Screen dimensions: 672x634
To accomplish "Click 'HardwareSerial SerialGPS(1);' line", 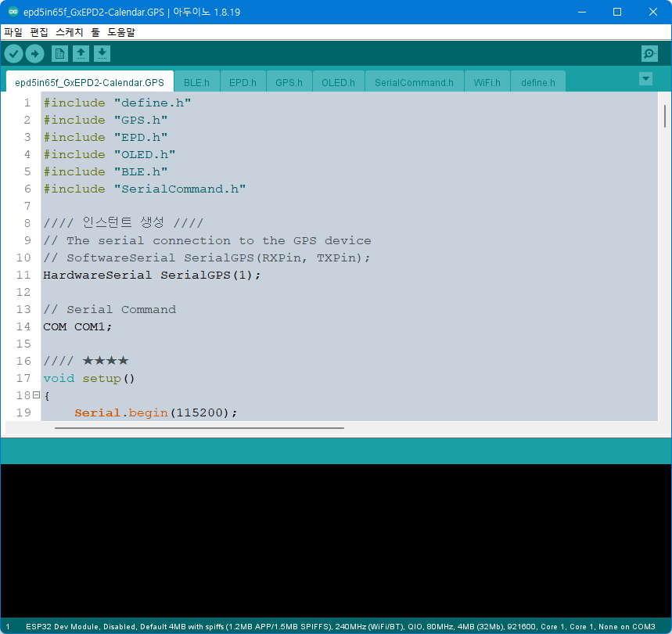I will pyautogui.click(x=152, y=275).
